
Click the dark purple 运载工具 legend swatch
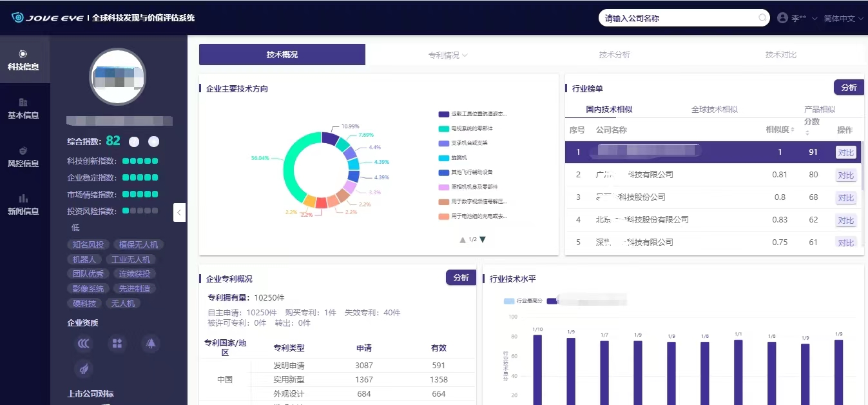(443, 114)
